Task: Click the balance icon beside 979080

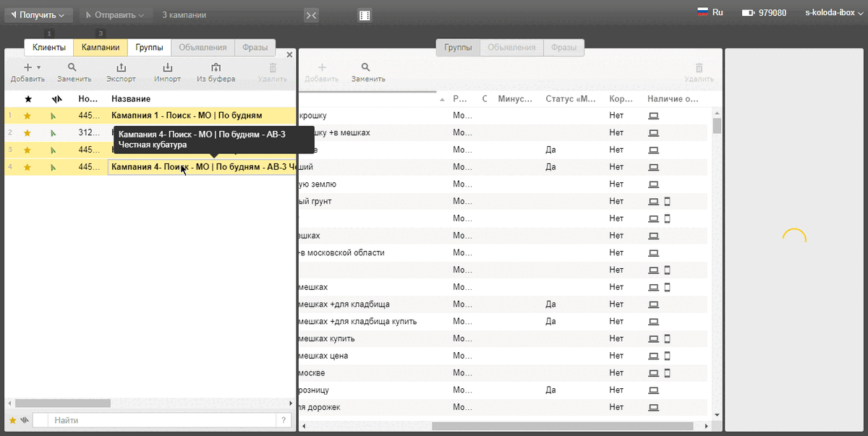Action: pos(748,13)
